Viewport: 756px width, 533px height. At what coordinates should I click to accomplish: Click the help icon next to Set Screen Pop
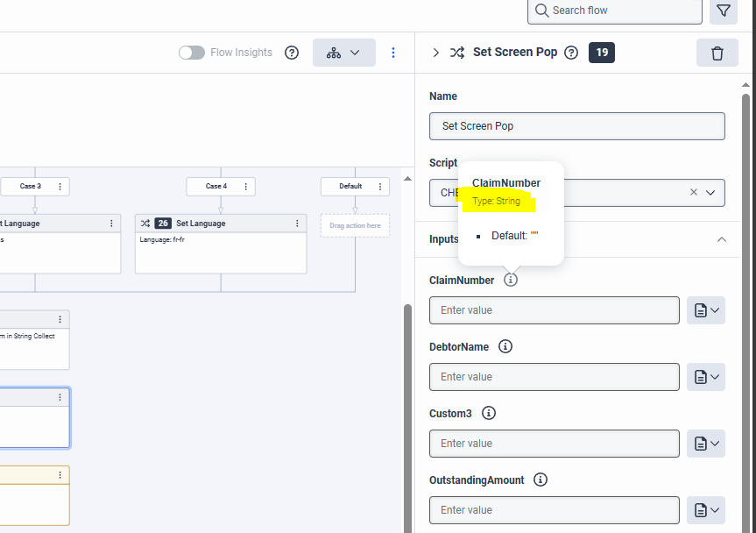[x=571, y=52]
